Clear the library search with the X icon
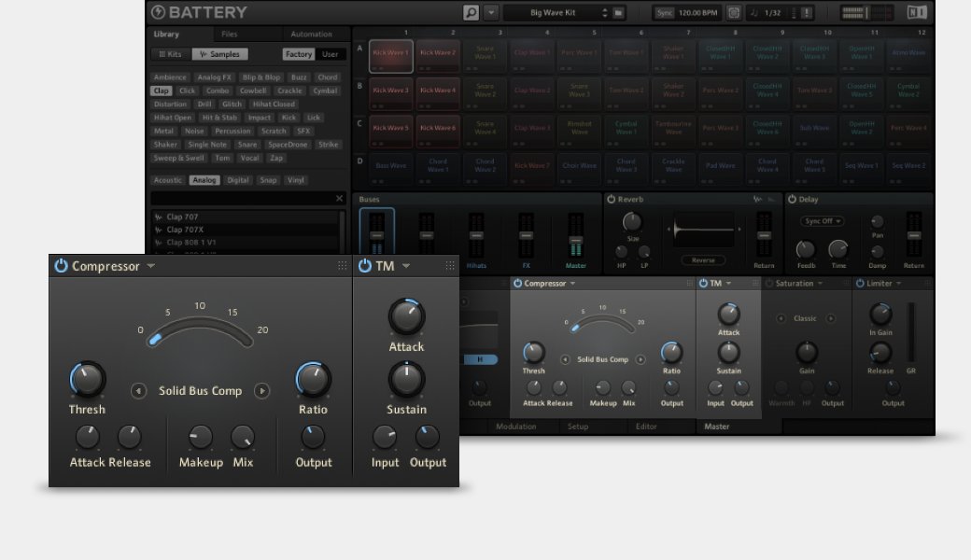The width and height of the screenshot is (971, 560). coord(339,199)
